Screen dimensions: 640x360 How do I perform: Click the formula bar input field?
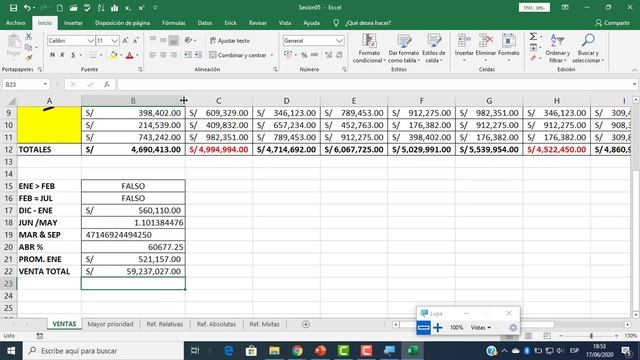(x=375, y=84)
